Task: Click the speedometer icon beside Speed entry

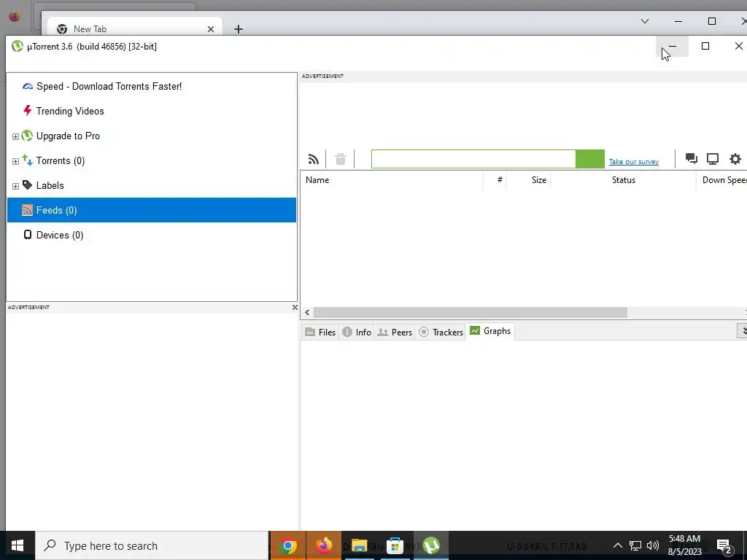Action: click(x=28, y=86)
